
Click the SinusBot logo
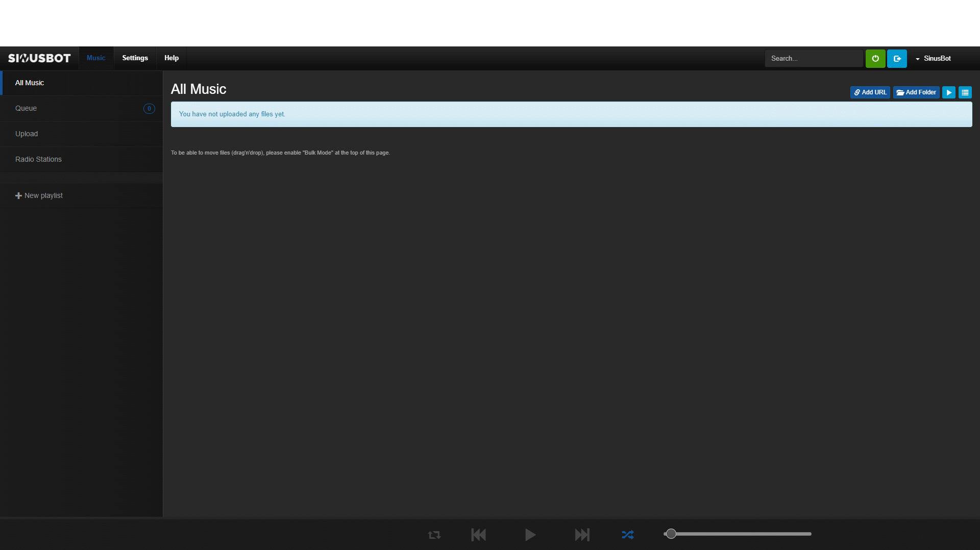tap(39, 58)
